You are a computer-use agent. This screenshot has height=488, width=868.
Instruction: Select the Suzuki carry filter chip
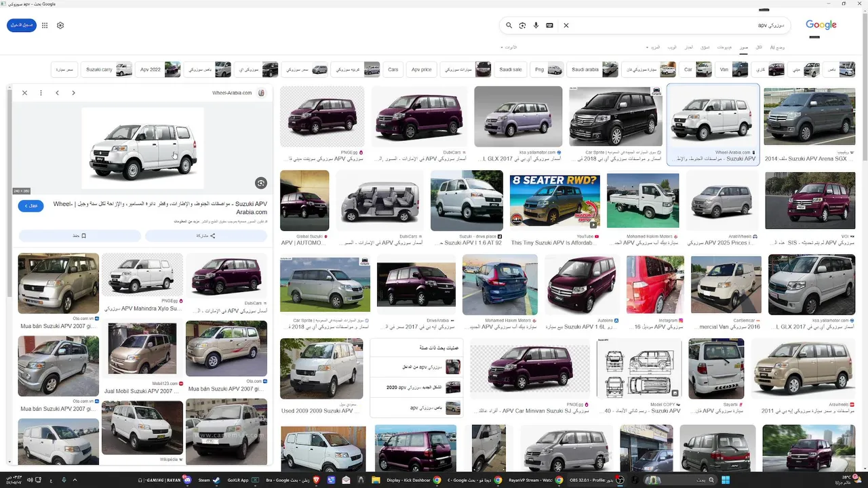pyautogui.click(x=106, y=69)
